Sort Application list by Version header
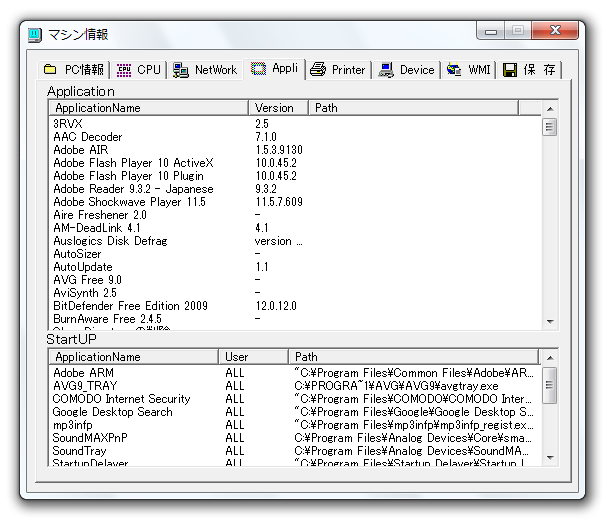This screenshot has height=521, width=608. click(278, 108)
